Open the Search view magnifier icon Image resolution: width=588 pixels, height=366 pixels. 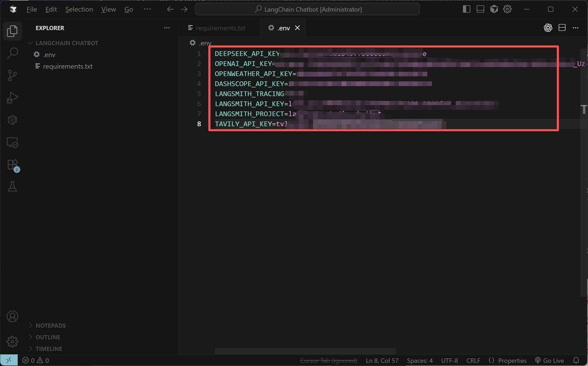[x=12, y=53]
